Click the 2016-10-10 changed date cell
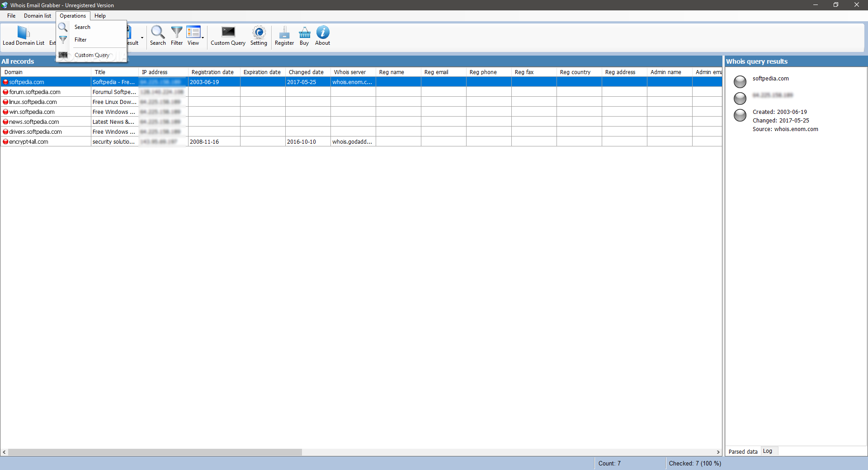 click(x=308, y=142)
